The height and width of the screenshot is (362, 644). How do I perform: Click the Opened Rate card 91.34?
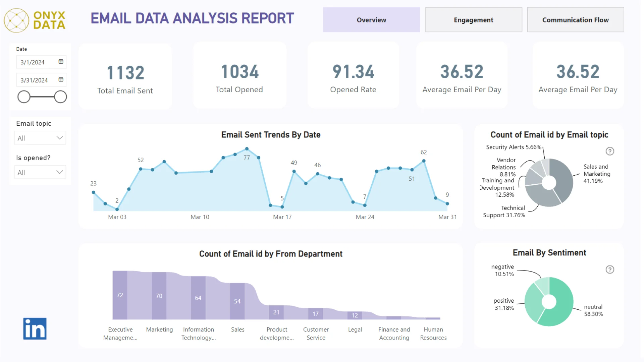click(x=353, y=75)
